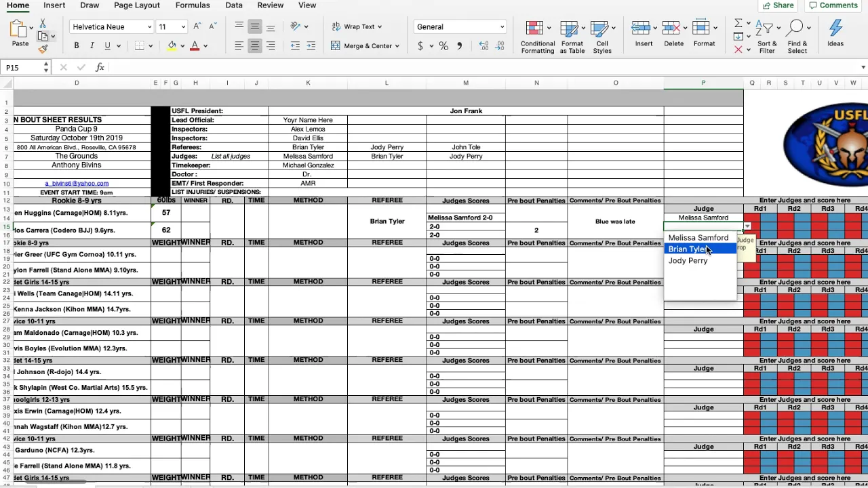Choose Brian Tyler from dropdown list

click(x=699, y=249)
